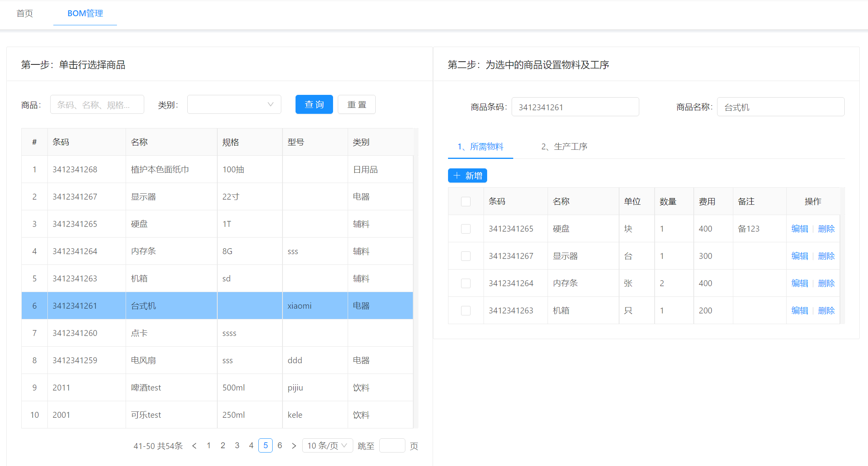Switch to the 首页 tab
Screen dimensions: 868x466
25,13
